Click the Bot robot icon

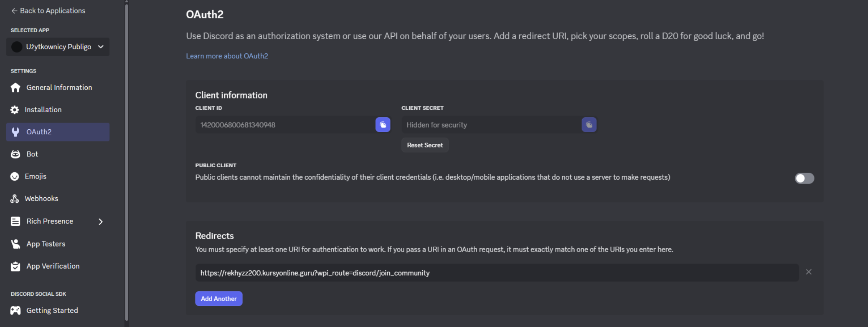pyautogui.click(x=15, y=154)
